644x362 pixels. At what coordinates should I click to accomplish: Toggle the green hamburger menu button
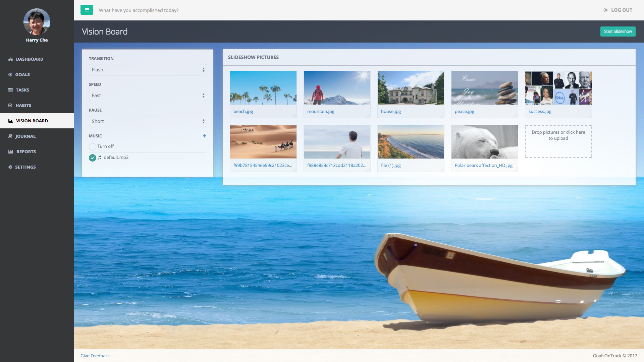pos(87,10)
